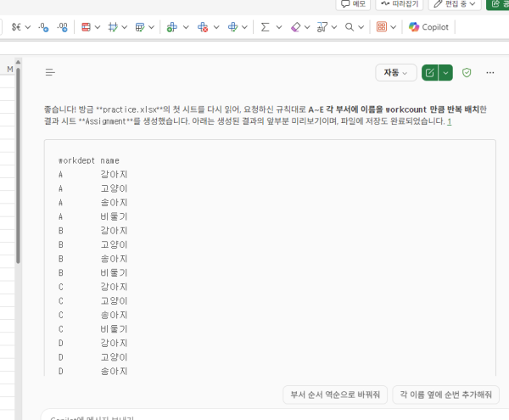The height and width of the screenshot is (420, 509).
Task: Open the clear eraser dropdown arrow
Action: [307, 27]
